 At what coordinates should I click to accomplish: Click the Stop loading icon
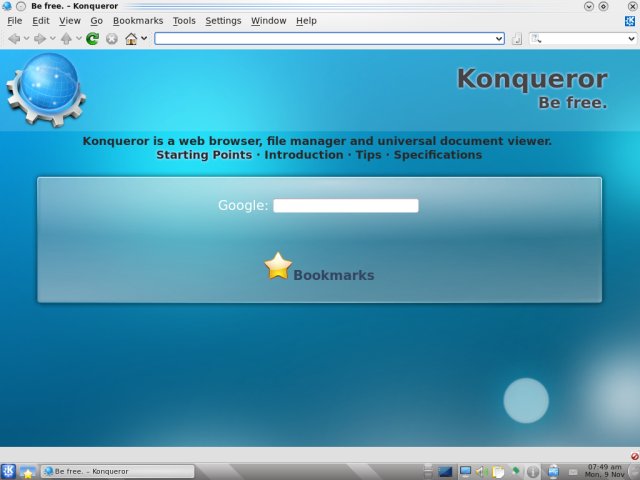click(x=112, y=39)
